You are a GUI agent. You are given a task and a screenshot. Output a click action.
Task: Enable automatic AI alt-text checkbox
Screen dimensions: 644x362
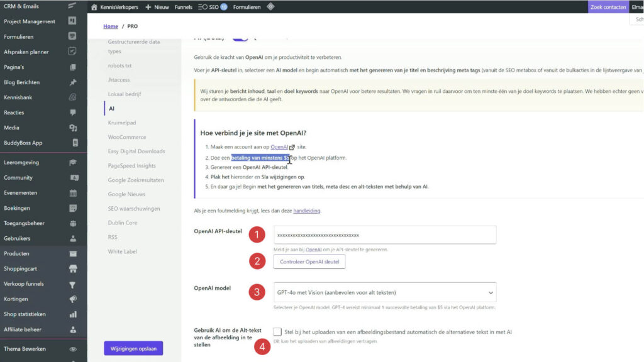(x=277, y=332)
